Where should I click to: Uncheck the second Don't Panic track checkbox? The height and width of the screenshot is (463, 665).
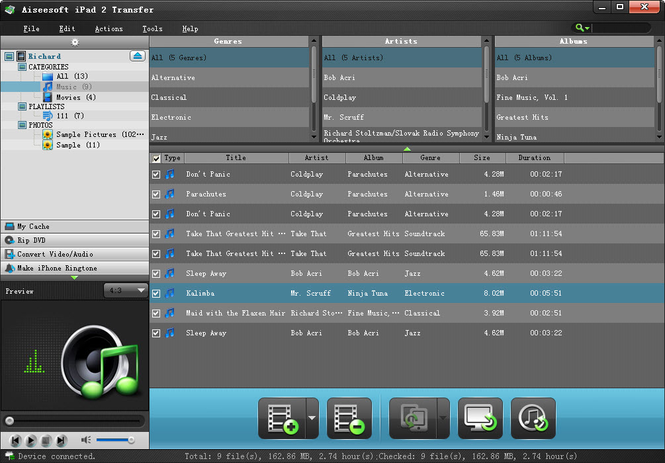156,214
